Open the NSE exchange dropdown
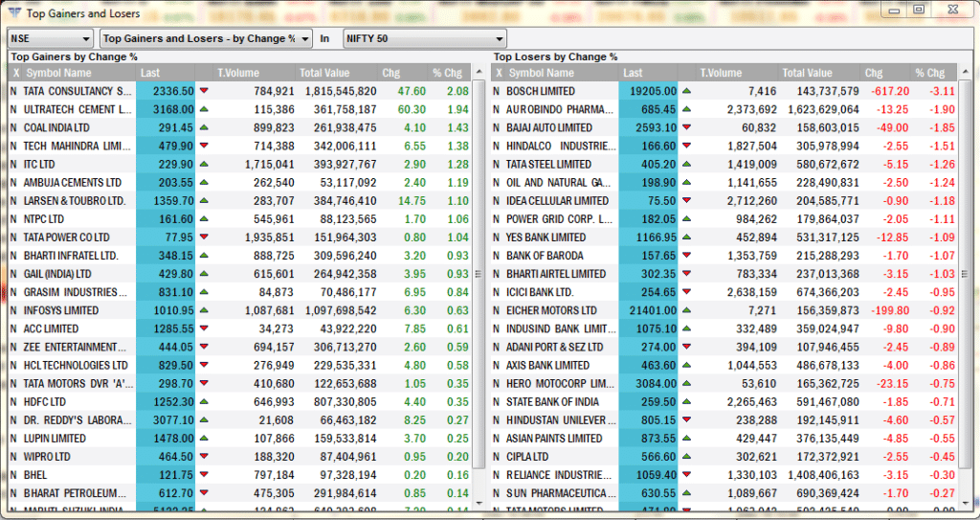The image size is (980, 520). [x=50, y=38]
